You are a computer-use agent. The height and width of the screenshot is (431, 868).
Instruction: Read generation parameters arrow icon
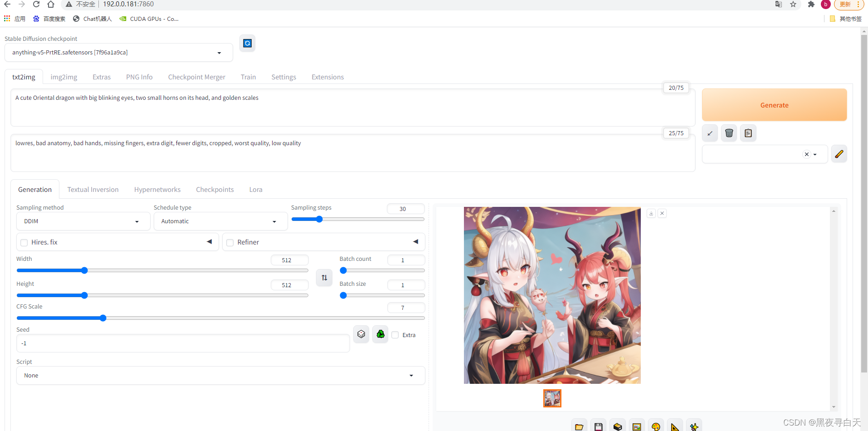pos(710,133)
